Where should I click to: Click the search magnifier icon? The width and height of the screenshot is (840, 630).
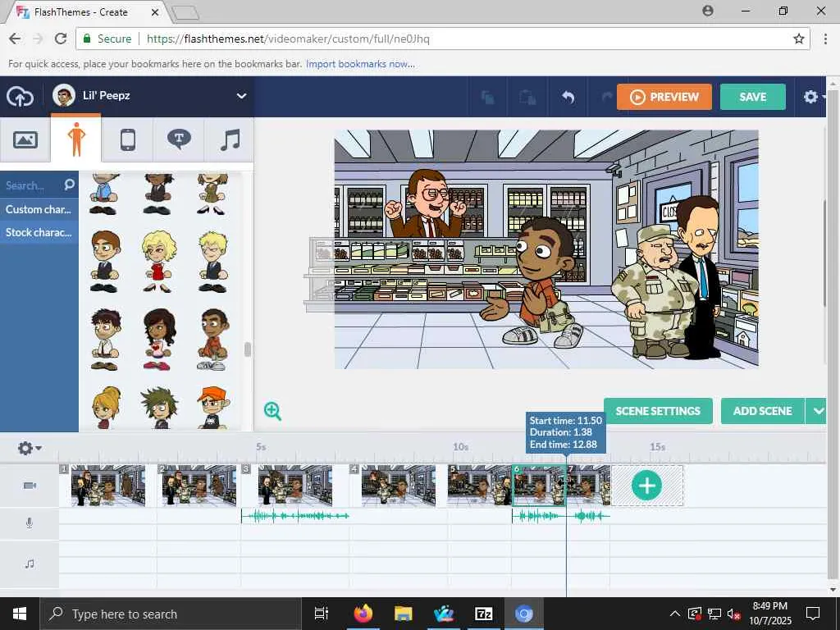point(69,185)
